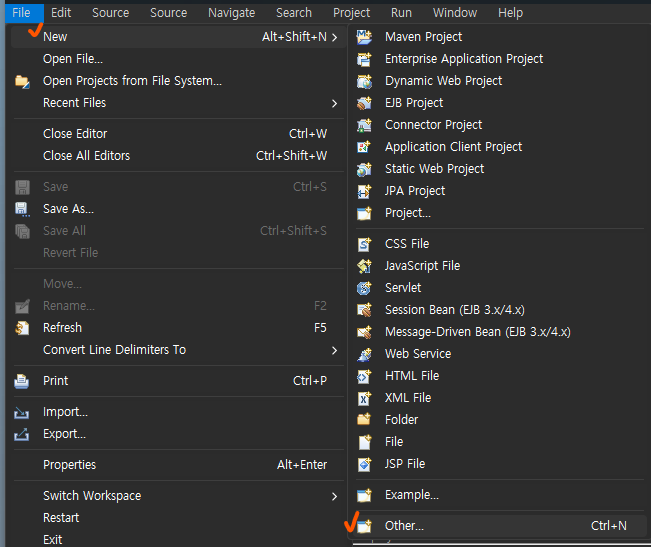Screen dimensions: 651x547
Task: Click the Ctrl+W shortcut label
Action: (308, 134)
